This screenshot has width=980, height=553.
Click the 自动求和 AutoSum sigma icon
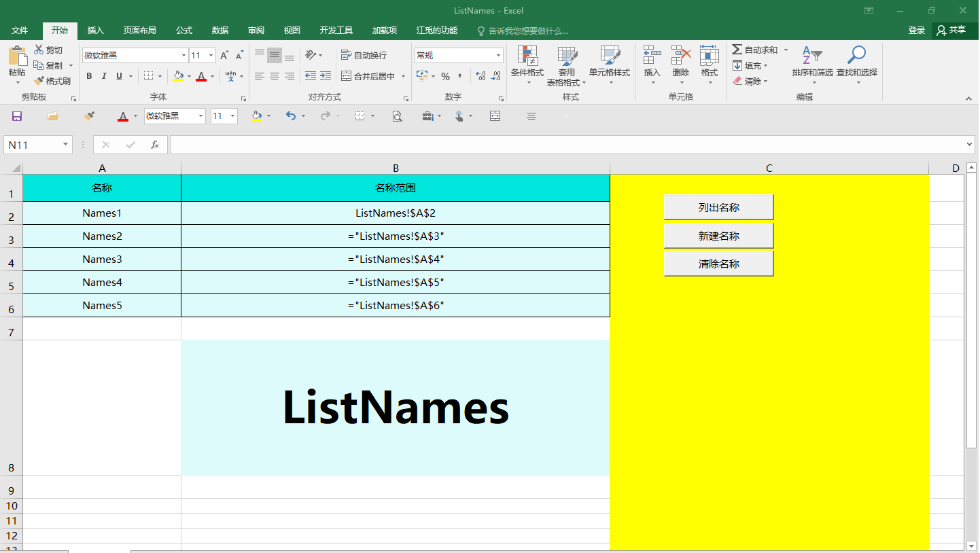point(737,50)
